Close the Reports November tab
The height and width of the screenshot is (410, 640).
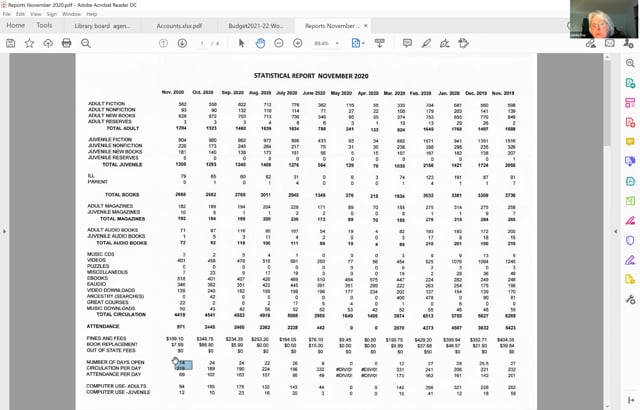366,26
